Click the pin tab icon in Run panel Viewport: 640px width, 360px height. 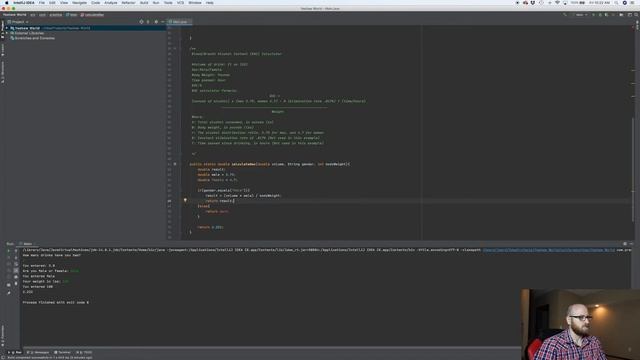[9, 293]
